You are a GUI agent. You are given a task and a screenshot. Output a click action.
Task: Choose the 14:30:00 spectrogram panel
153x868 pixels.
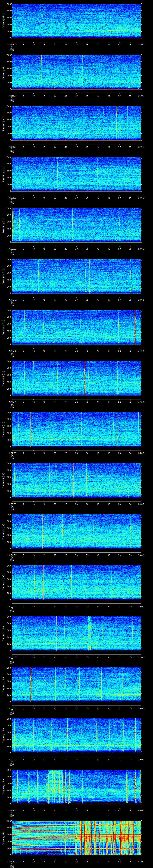pyautogui.click(x=77, y=327)
